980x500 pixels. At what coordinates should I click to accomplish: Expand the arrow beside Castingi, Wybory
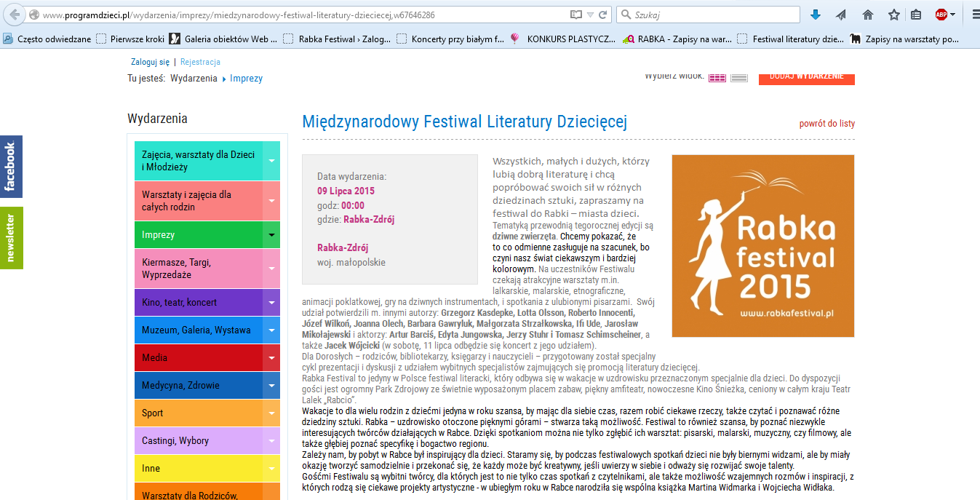tap(271, 440)
